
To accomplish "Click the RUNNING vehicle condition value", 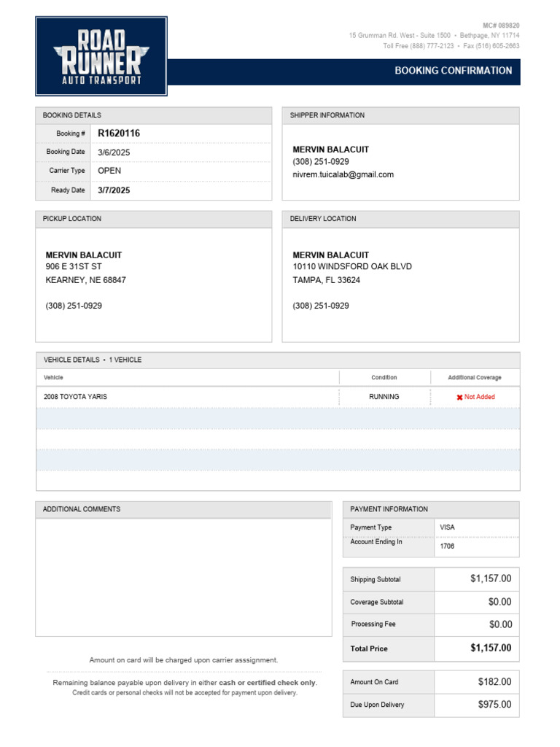I will (384, 397).
